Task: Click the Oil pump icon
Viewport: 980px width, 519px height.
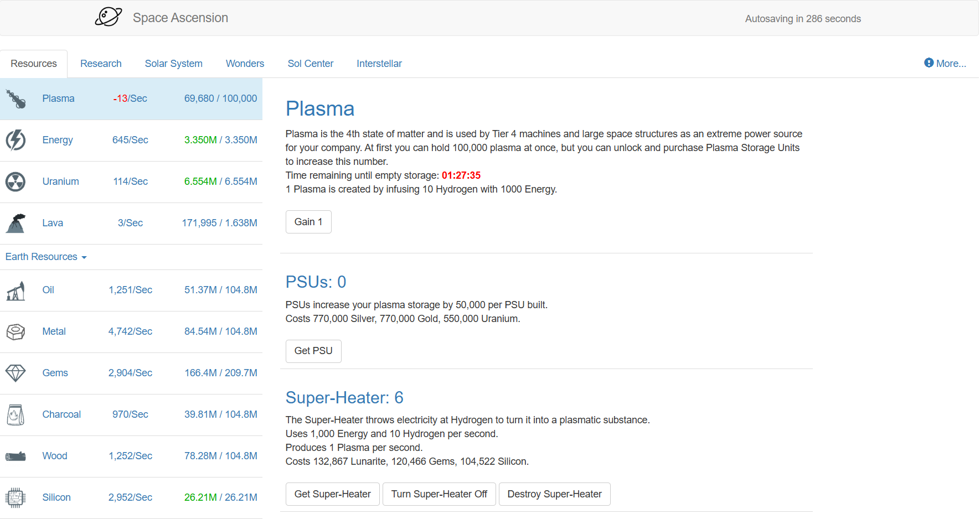Action: (16, 290)
